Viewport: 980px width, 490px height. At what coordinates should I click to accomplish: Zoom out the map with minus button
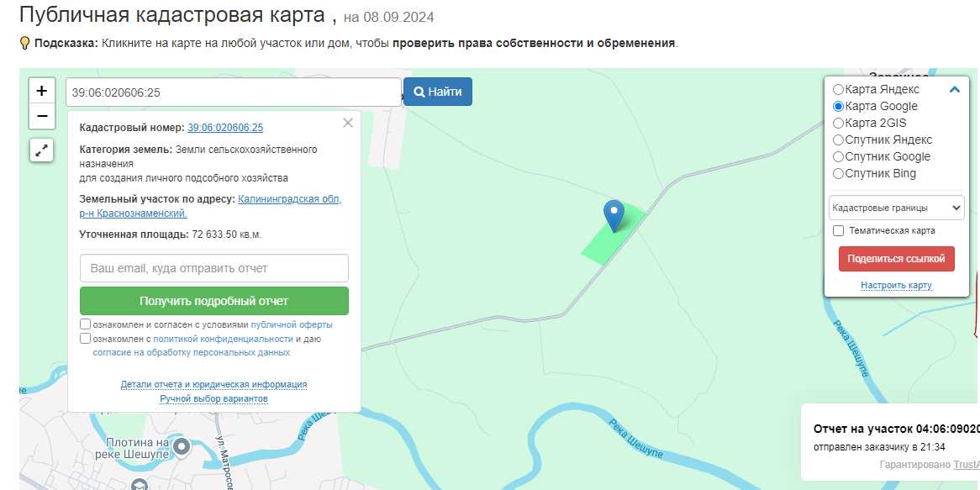(x=42, y=116)
